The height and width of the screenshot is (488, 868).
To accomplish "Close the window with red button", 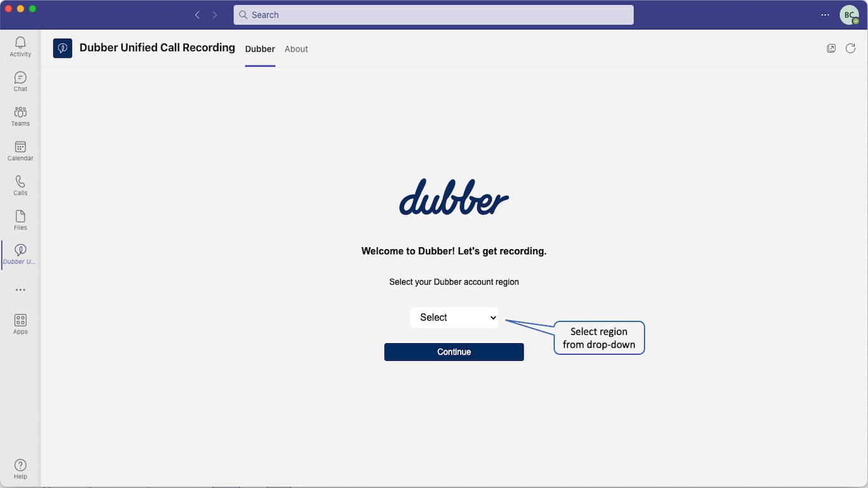I will pyautogui.click(x=9, y=9).
